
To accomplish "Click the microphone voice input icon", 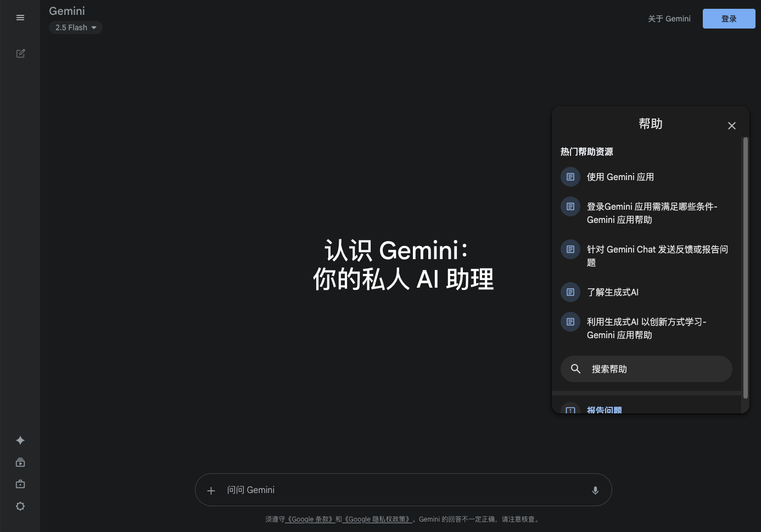I will pos(595,490).
